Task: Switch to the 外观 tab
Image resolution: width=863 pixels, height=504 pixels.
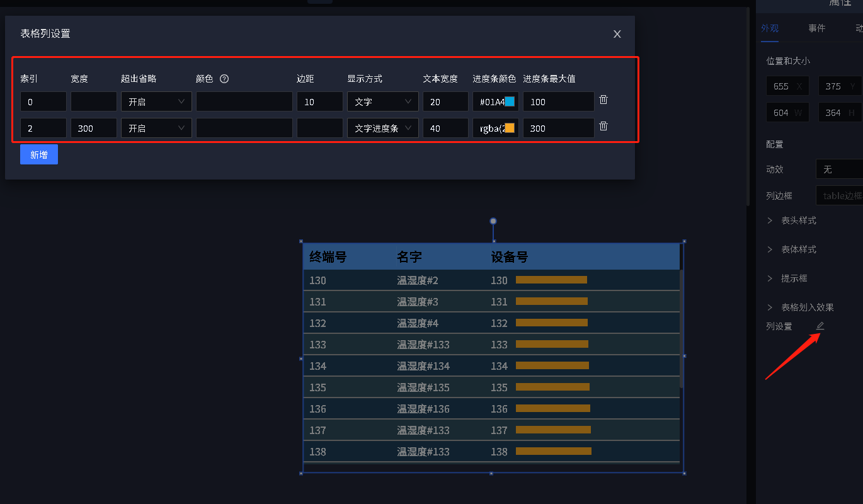Action: pos(770,28)
